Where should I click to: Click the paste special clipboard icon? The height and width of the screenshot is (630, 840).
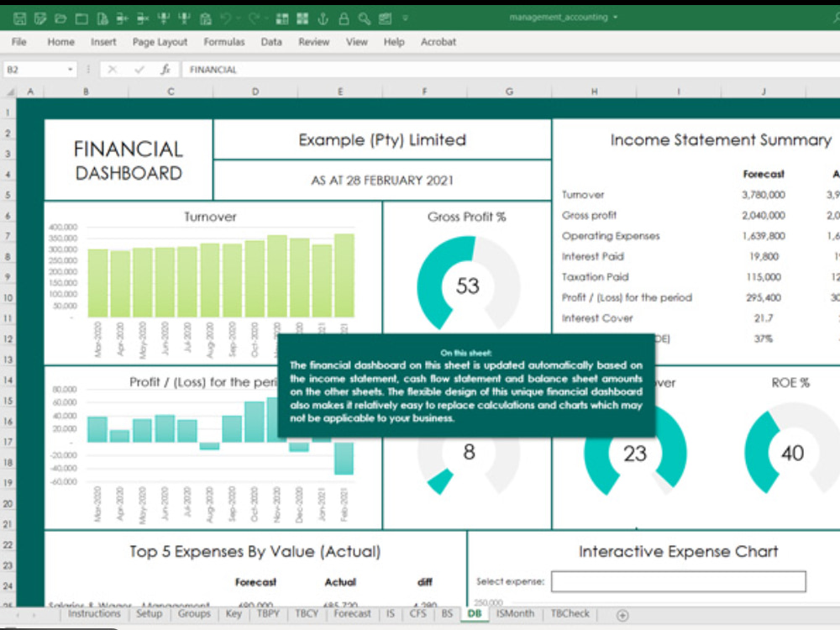(206, 18)
